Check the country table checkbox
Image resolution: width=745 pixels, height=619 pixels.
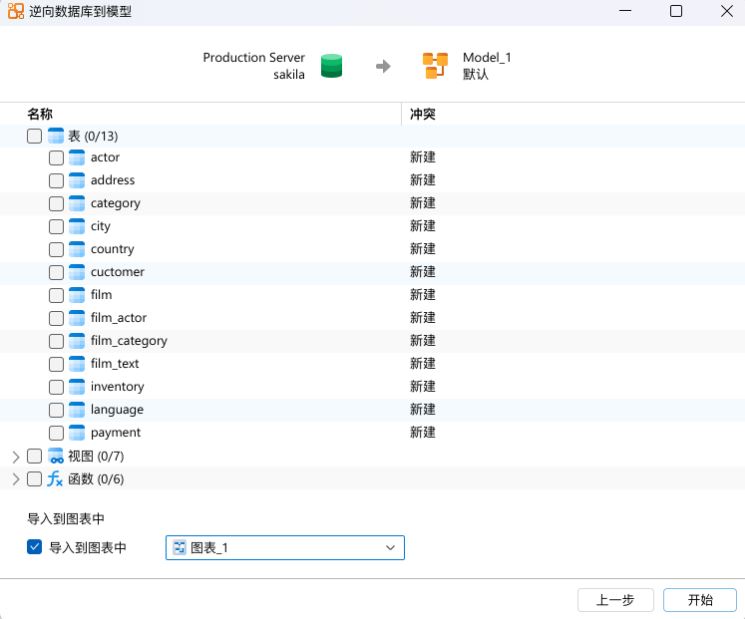point(56,249)
